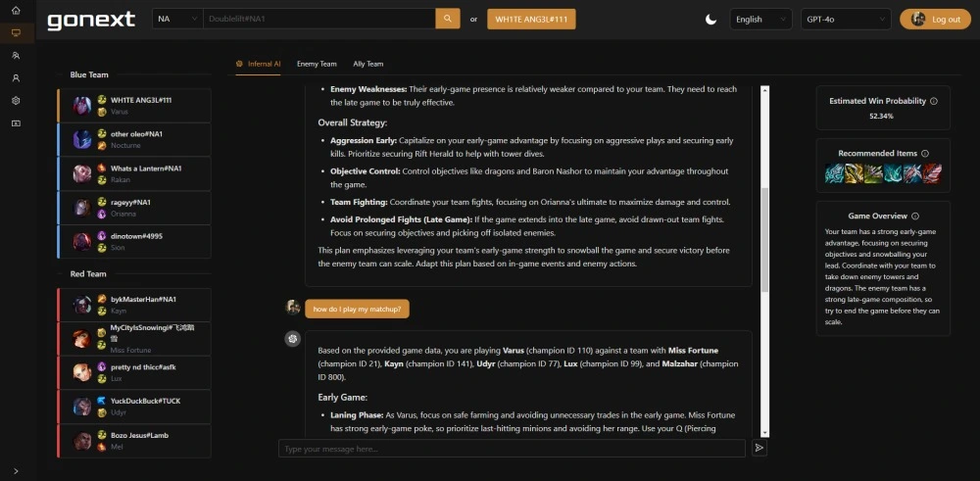Click the info icon next to Estimated Win Probability
The height and width of the screenshot is (481, 980).
point(934,101)
